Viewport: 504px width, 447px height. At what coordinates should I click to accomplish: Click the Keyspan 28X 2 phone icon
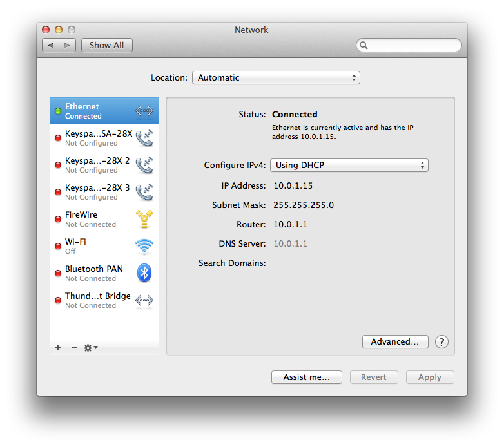click(x=144, y=165)
